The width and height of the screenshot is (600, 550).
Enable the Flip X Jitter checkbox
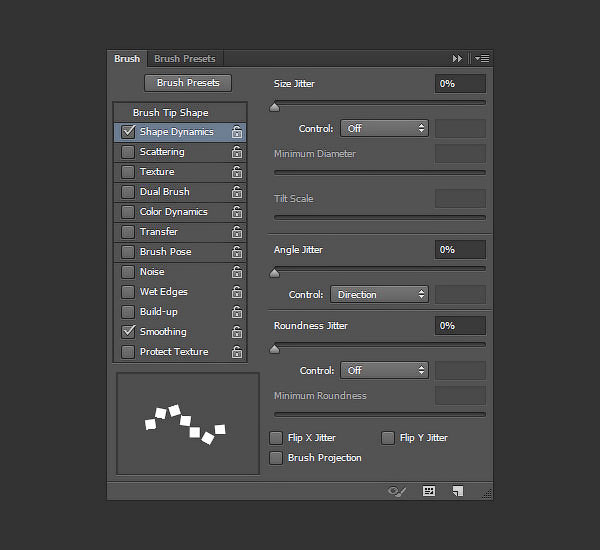coord(276,438)
